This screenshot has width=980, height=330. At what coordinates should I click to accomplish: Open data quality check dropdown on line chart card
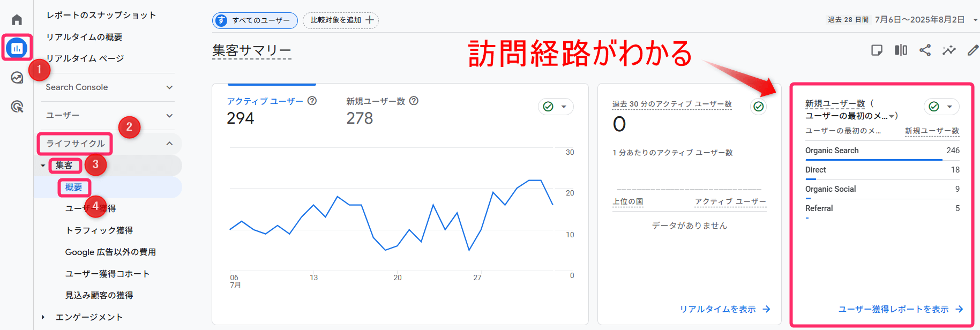(556, 107)
